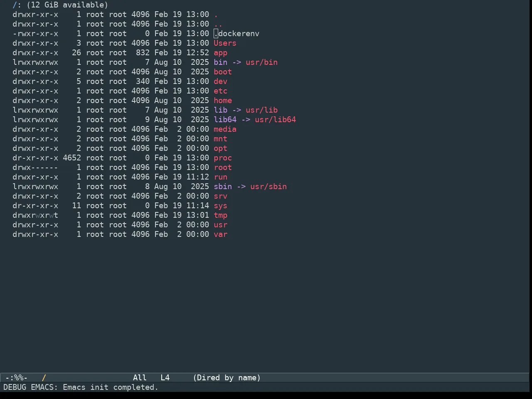Click the parent directory '..' entry
This screenshot has width=532, height=399.
tap(218, 24)
